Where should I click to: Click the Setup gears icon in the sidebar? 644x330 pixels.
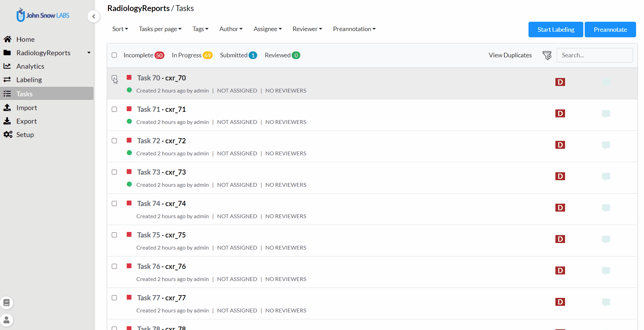pos(8,135)
